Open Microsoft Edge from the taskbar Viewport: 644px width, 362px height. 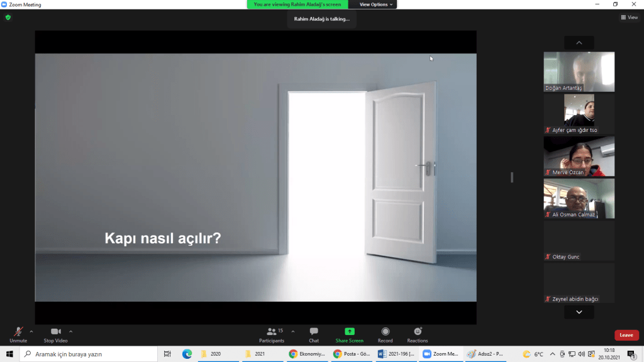point(187,354)
